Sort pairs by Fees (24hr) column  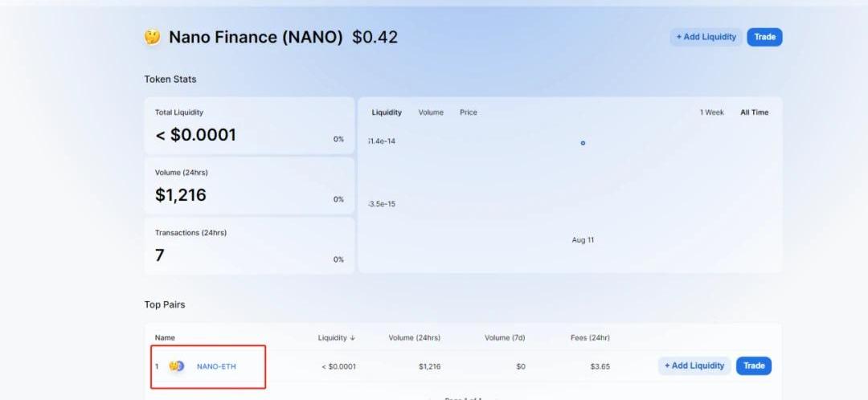tap(588, 337)
